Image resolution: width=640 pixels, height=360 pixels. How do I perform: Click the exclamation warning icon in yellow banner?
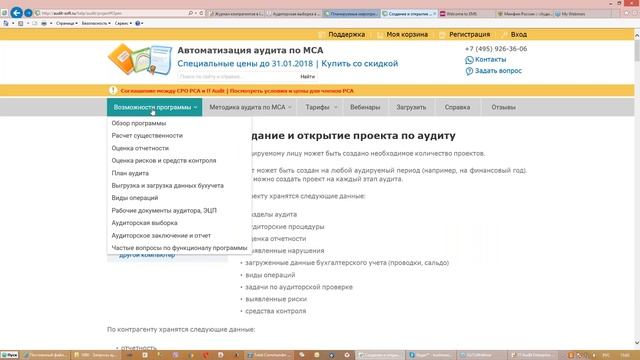[113, 91]
